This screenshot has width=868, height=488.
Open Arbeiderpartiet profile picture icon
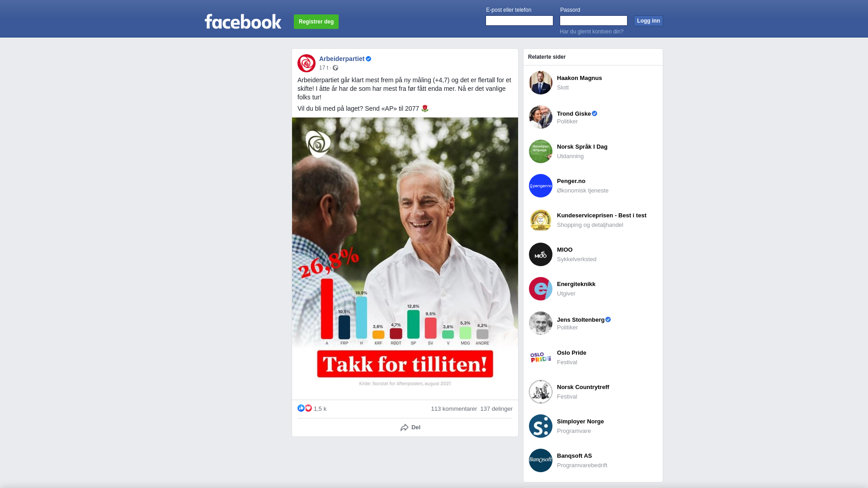[307, 63]
